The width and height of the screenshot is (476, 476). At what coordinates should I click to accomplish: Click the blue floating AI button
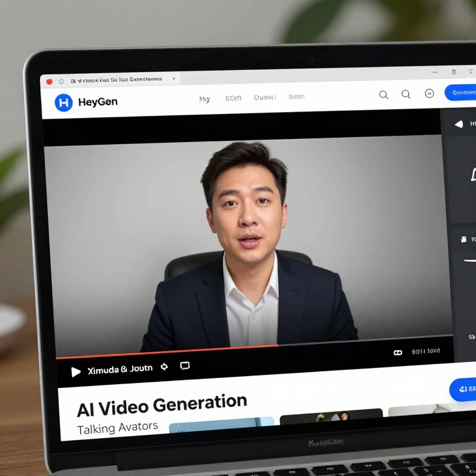(x=464, y=389)
